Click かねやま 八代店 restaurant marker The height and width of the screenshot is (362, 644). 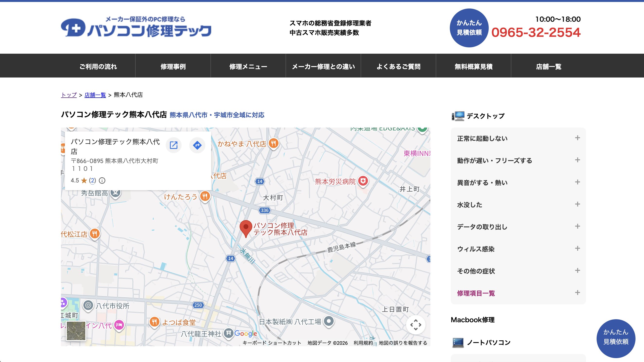[273, 144]
